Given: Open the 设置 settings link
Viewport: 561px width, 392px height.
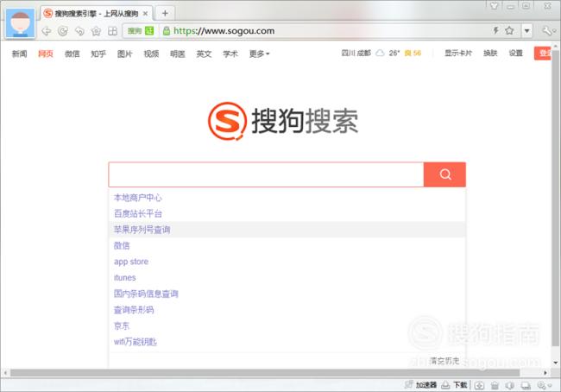Looking at the screenshot, I should pyautogui.click(x=516, y=53).
